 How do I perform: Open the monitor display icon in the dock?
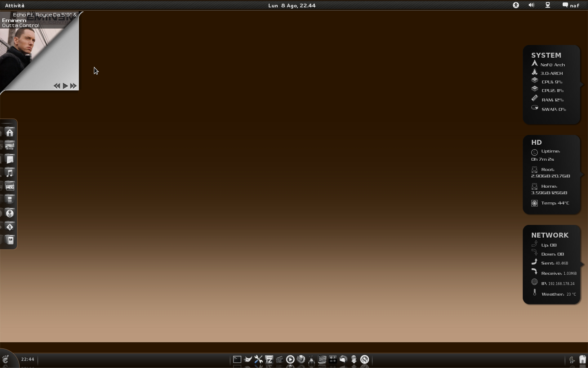322,359
